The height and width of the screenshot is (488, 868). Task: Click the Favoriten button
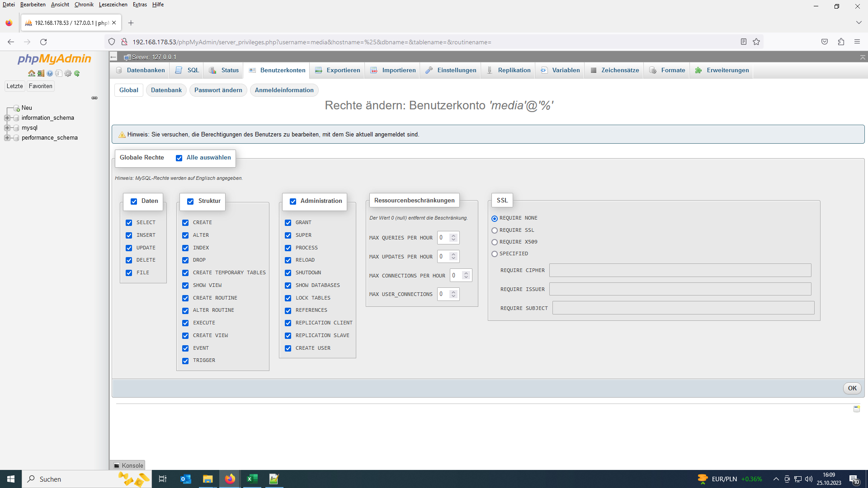tap(41, 86)
